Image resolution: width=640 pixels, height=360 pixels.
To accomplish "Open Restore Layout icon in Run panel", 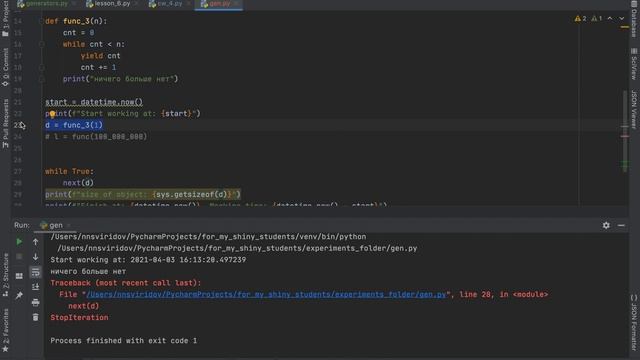I will coord(19,276).
